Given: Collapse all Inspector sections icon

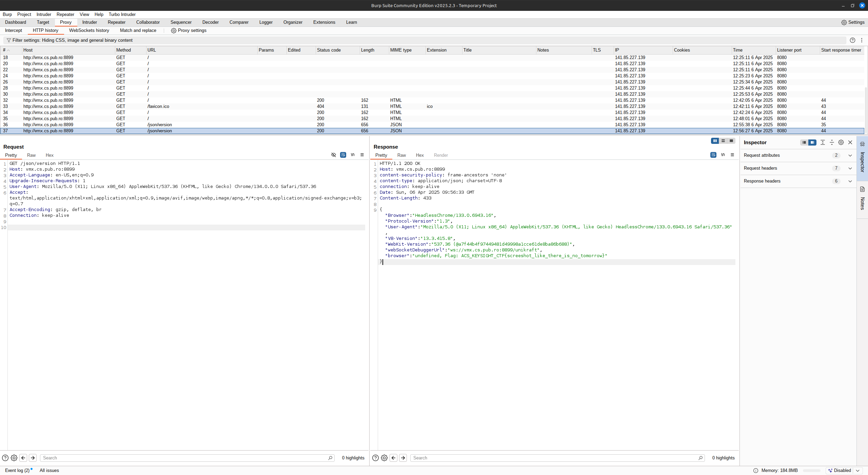Looking at the screenshot, I should click(x=832, y=142).
